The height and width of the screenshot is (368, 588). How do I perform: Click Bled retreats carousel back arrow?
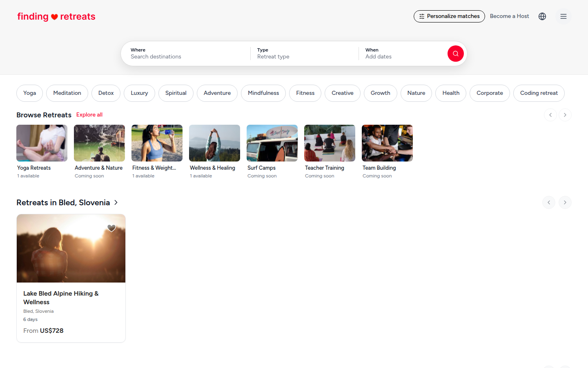pyautogui.click(x=549, y=202)
